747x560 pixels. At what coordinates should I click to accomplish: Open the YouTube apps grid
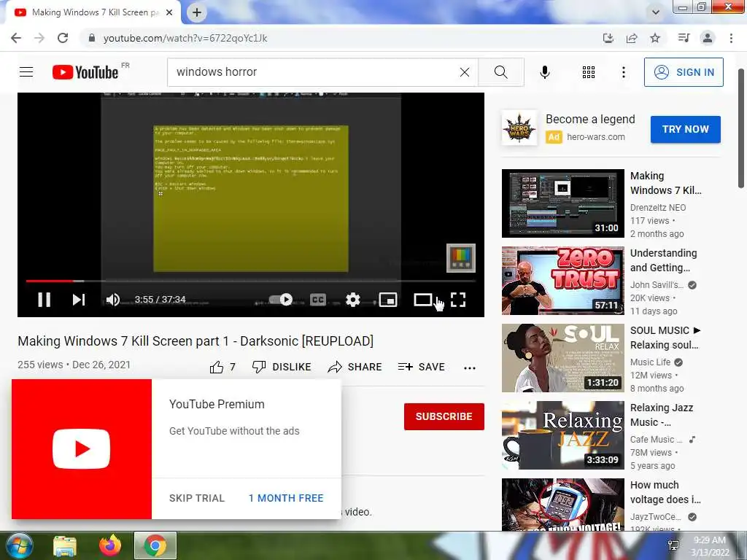[x=589, y=72]
